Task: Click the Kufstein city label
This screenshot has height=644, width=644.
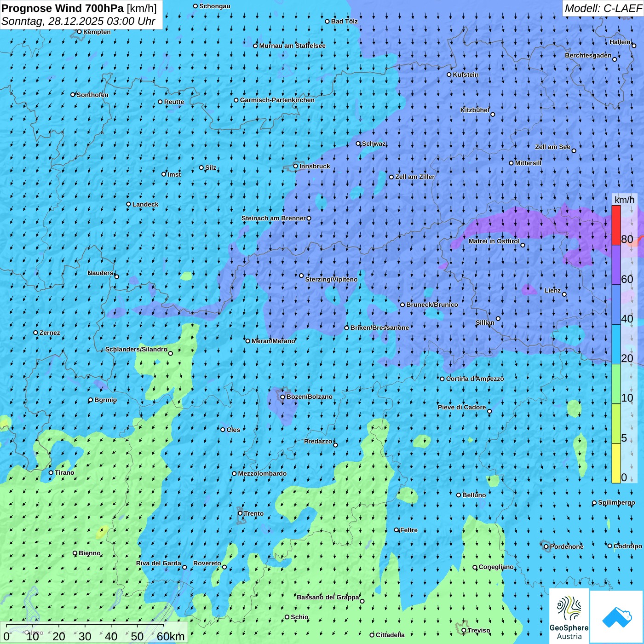Action: pyautogui.click(x=466, y=75)
